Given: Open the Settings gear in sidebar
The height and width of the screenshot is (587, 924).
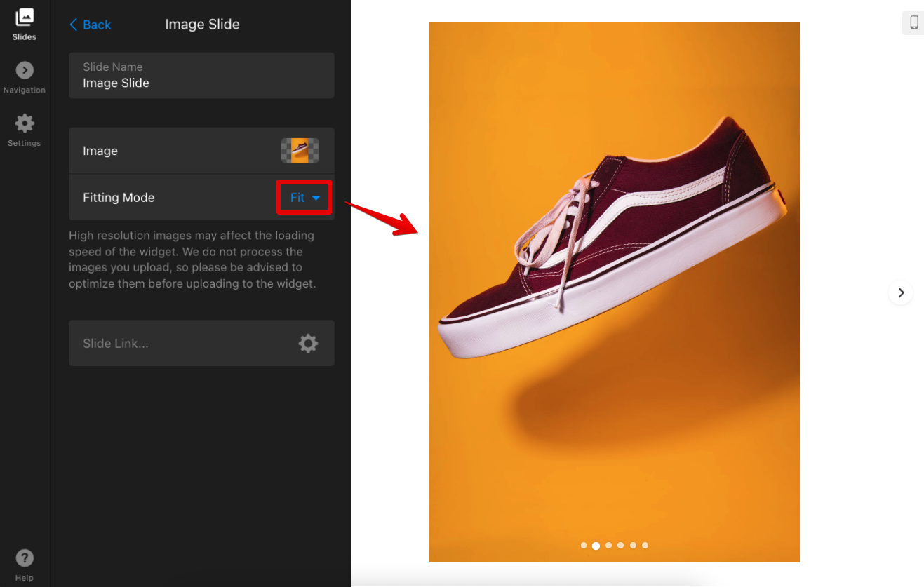Looking at the screenshot, I should point(25,131).
